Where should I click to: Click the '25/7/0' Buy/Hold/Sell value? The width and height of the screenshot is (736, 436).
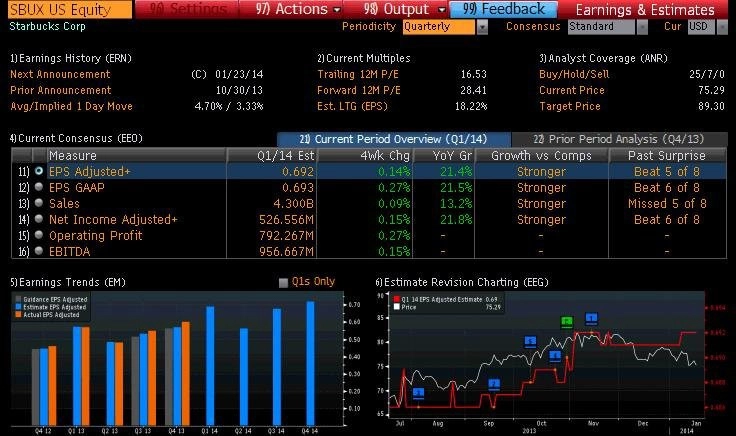point(706,74)
